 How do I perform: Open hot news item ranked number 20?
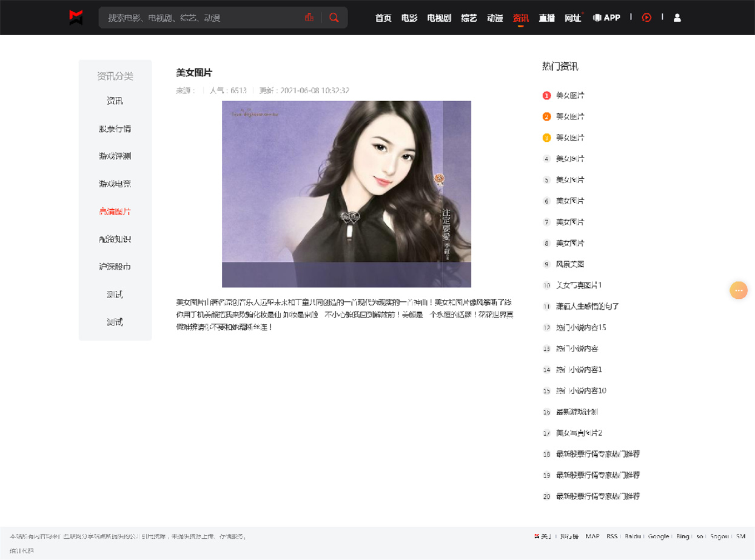[x=597, y=496]
